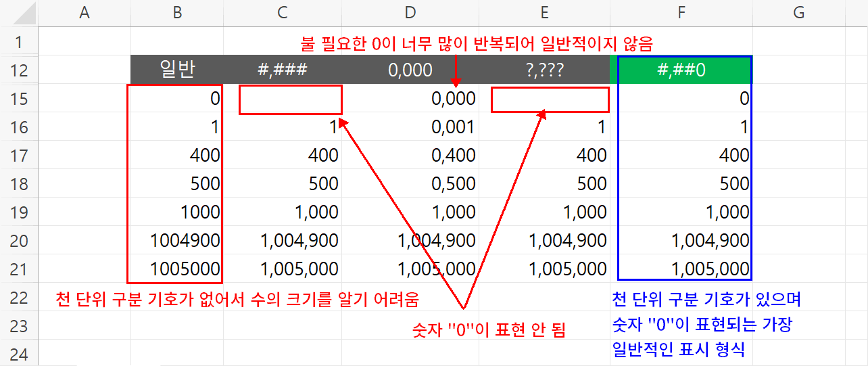Select empty cell C15

tap(283, 98)
